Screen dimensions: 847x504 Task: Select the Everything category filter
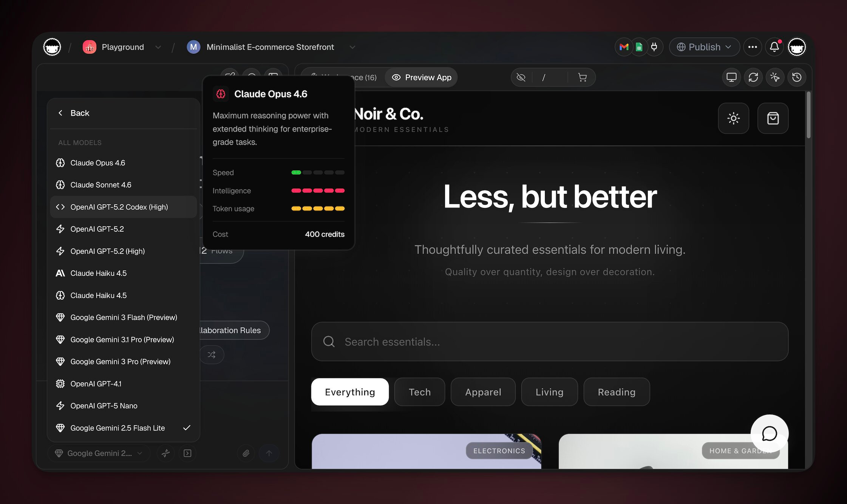click(x=350, y=392)
